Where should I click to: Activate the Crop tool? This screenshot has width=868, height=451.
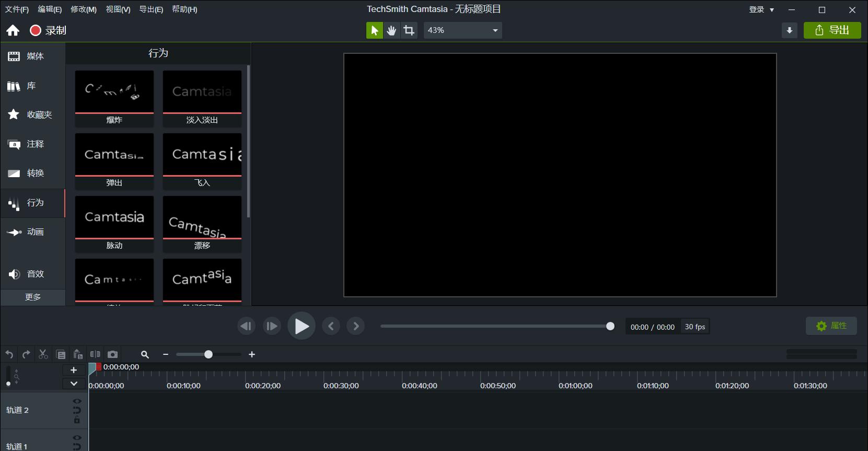409,30
